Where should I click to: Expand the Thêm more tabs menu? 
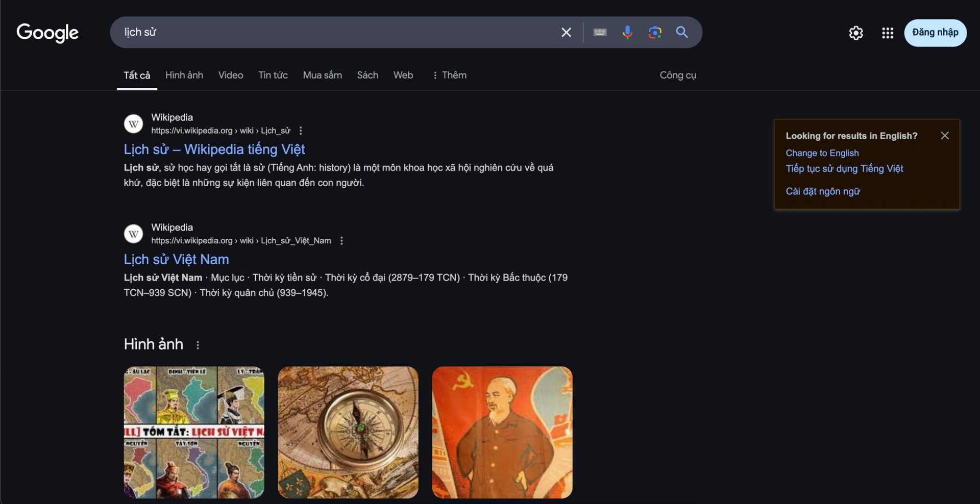[449, 75]
